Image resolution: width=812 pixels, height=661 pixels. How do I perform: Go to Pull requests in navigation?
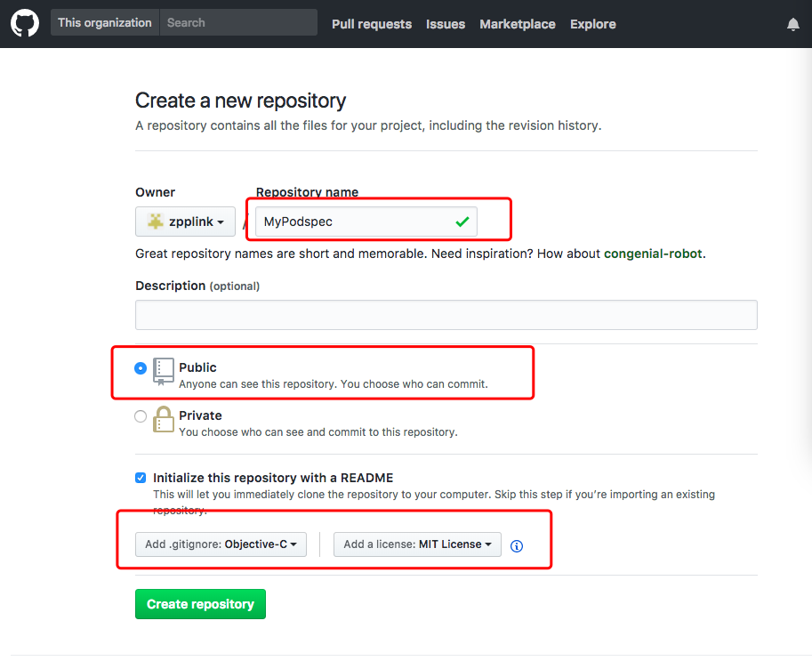(x=372, y=24)
